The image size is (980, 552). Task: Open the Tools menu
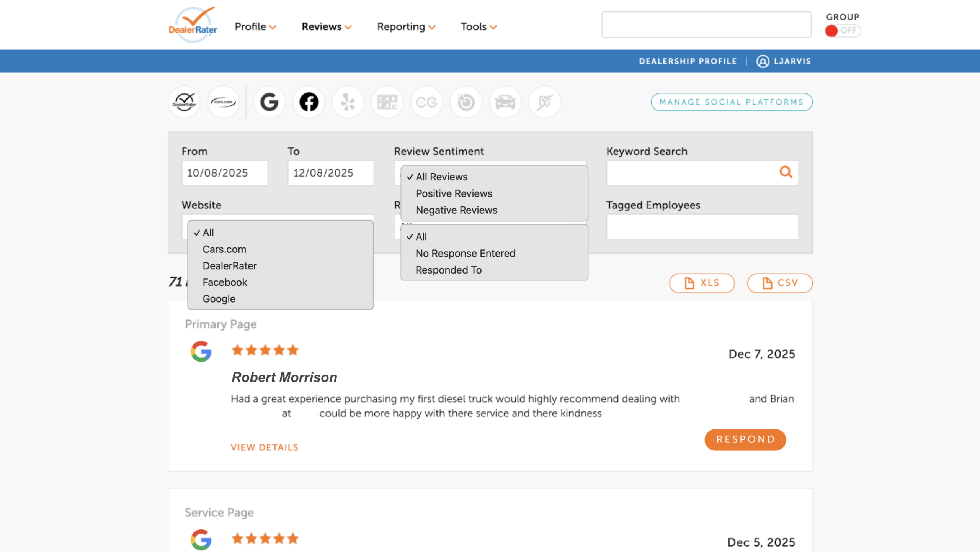[479, 27]
